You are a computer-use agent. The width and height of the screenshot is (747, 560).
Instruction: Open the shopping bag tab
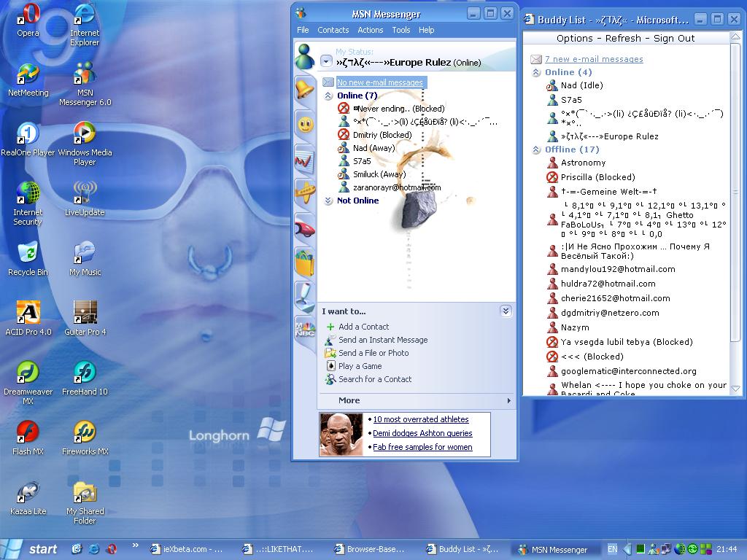[304, 262]
